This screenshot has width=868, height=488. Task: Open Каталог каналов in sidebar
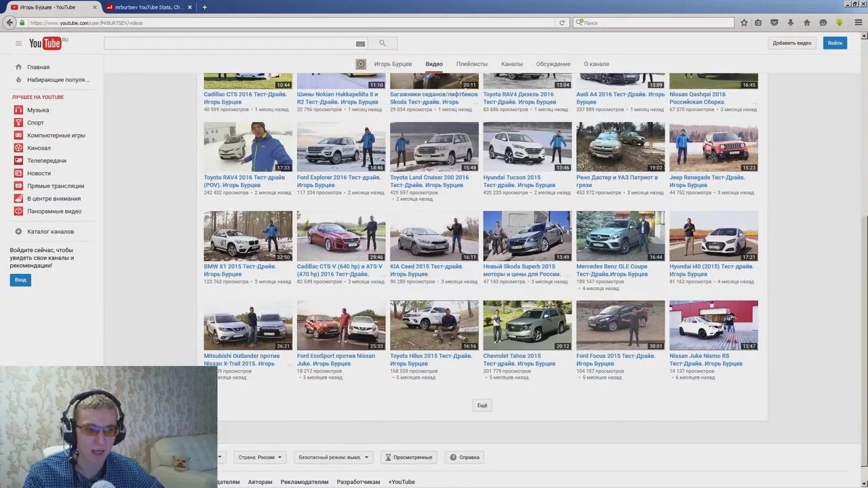coord(50,231)
